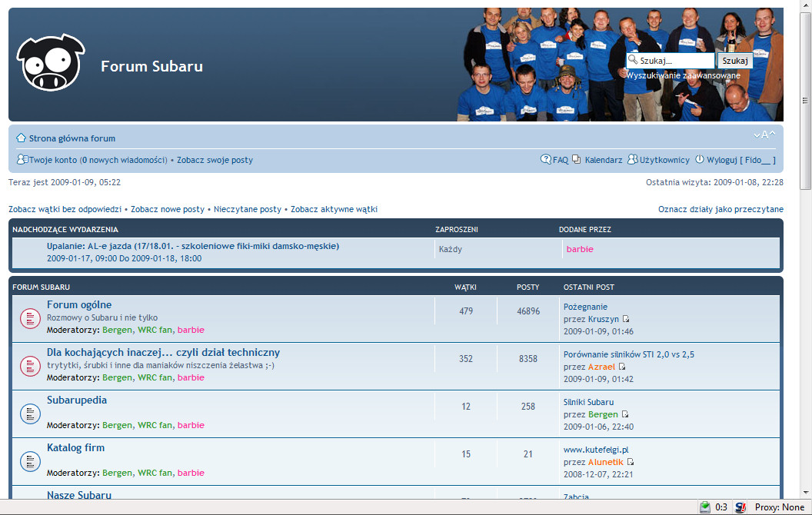Open Wyszukiwanie zaawansowane link
The height and width of the screenshot is (515, 812).
pyautogui.click(x=683, y=75)
